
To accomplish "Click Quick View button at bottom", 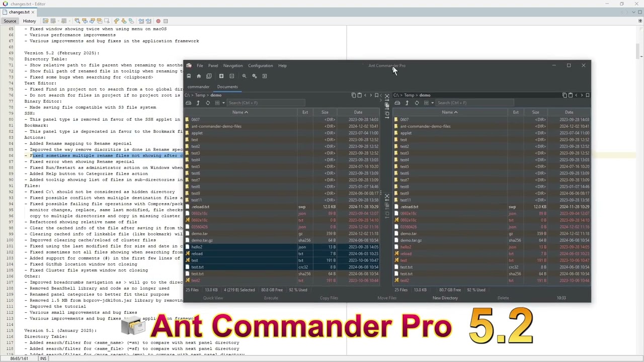I will tap(213, 298).
